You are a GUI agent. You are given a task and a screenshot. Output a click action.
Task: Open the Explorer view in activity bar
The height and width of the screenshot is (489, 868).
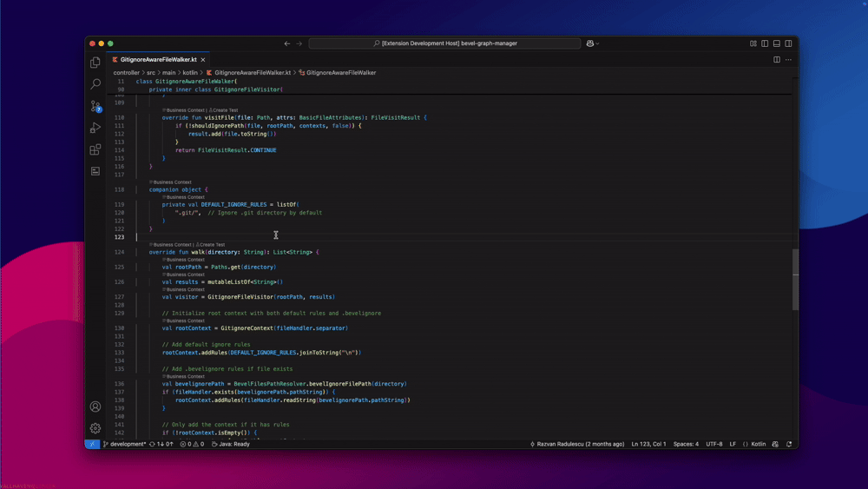pos(95,63)
